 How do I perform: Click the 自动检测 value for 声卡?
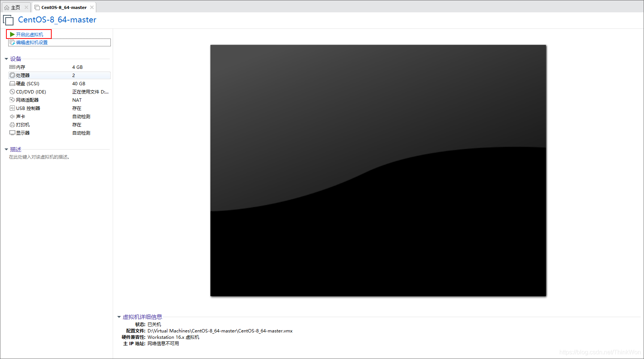click(x=81, y=117)
